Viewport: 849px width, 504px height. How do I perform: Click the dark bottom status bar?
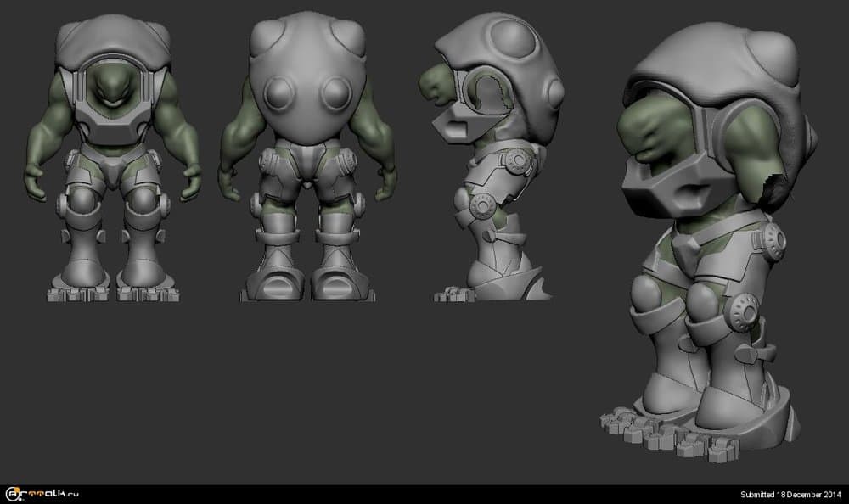tap(424, 493)
